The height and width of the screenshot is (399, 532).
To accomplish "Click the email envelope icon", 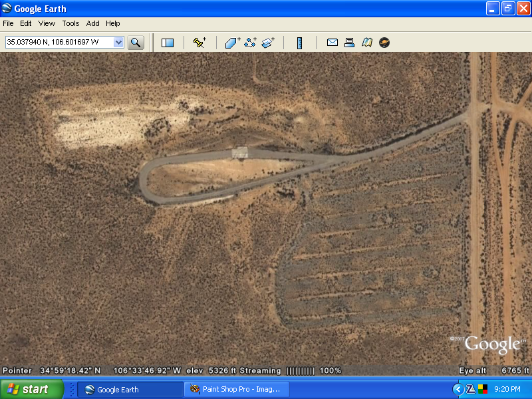I will [332, 43].
